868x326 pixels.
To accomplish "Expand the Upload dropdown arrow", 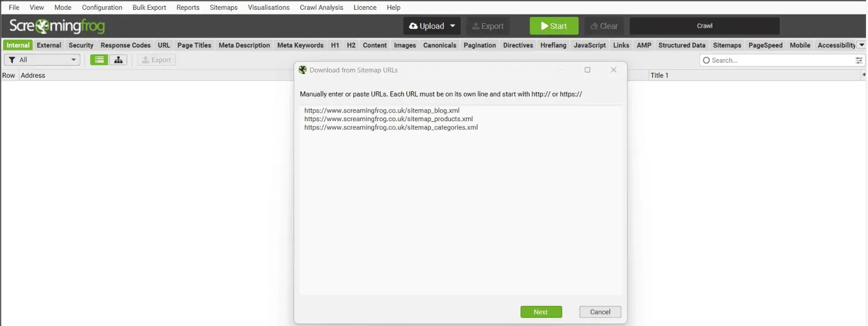I will (452, 26).
